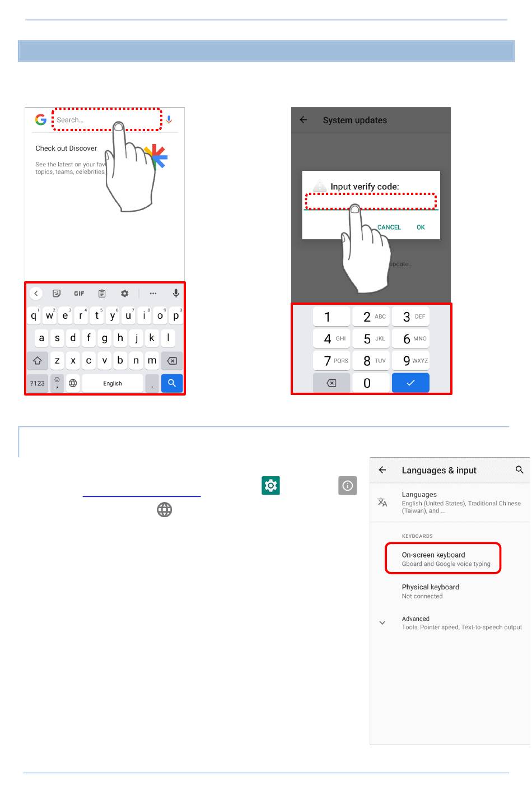This screenshot has width=532, height=795.
Task: Tap the search magnifier in Languages & input
Action: (519, 470)
